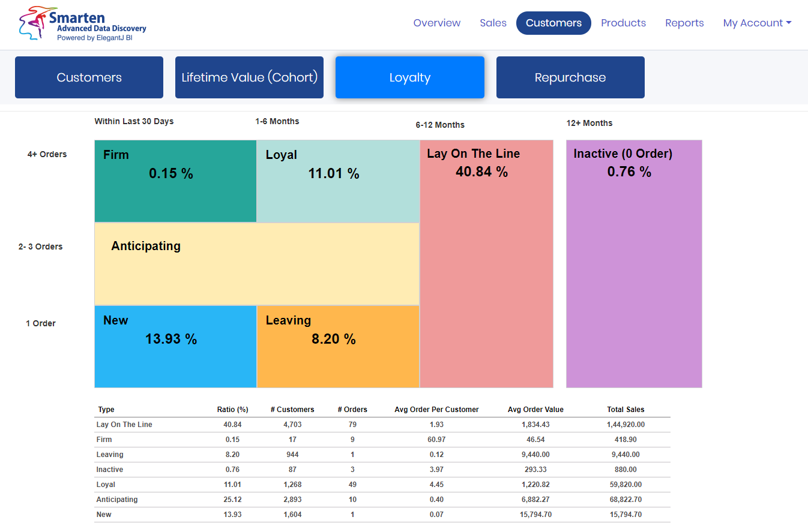The width and height of the screenshot is (808, 532).
Task: Select the Customers nav item
Action: [553, 23]
